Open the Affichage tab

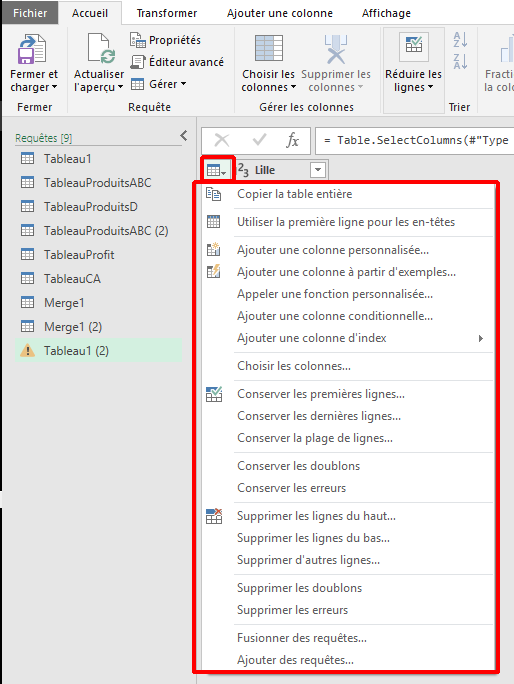pyautogui.click(x=386, y=13)
